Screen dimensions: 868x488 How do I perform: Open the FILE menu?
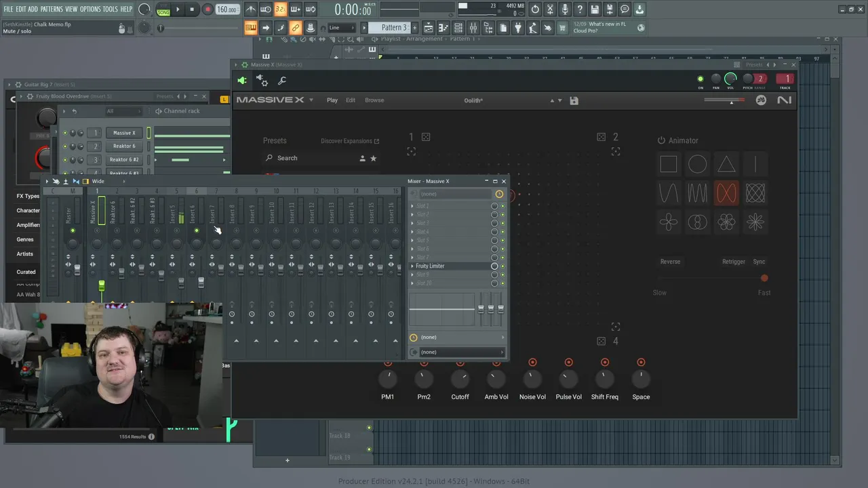coord(8,9)
